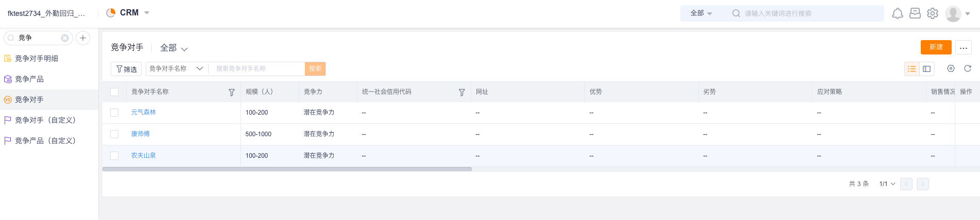The width and height of the screenshot is (980, 220).
Task: Open the notifications bell icon
Action: [898, 13]
